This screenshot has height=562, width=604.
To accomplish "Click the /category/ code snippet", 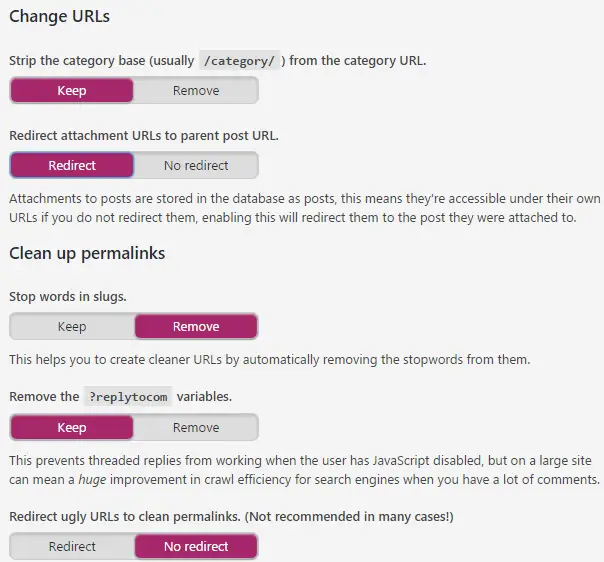I will 239,61.
